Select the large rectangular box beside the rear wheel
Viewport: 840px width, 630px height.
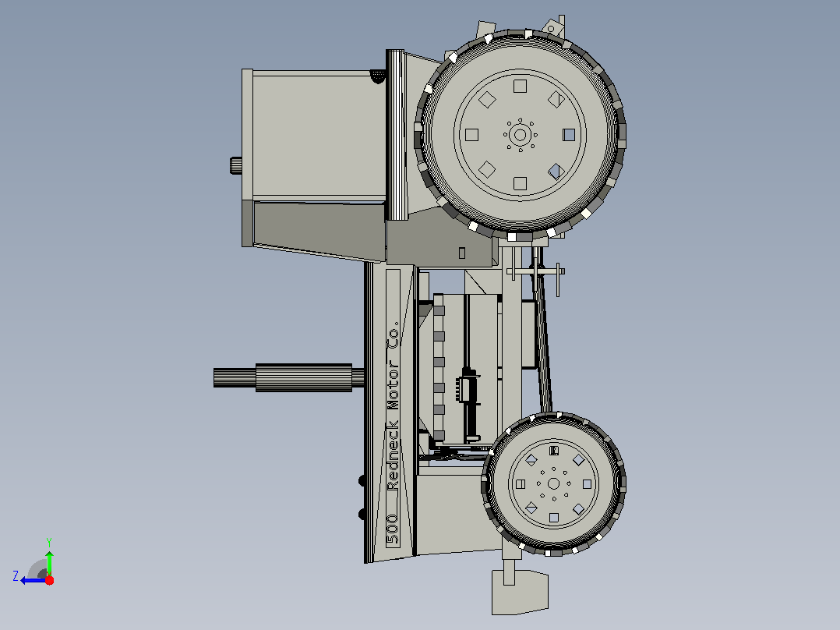(x=319, y=135)
